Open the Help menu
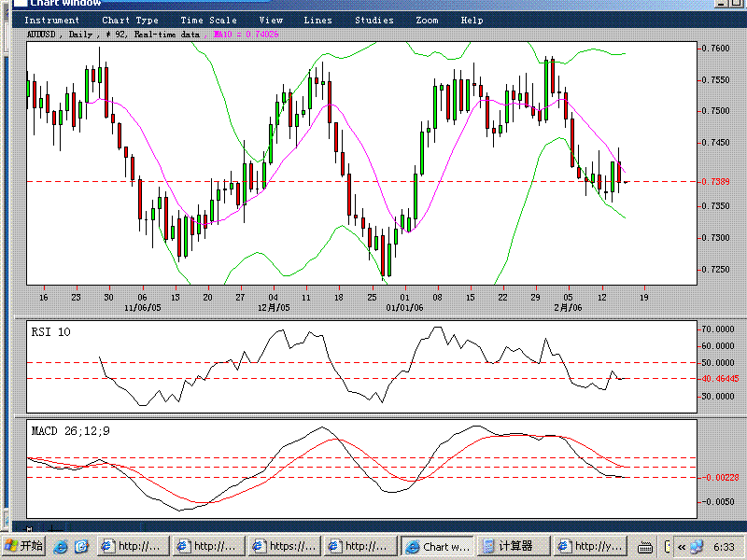The image size is (747, 560). pyautogui.click(x=472, y=20)
